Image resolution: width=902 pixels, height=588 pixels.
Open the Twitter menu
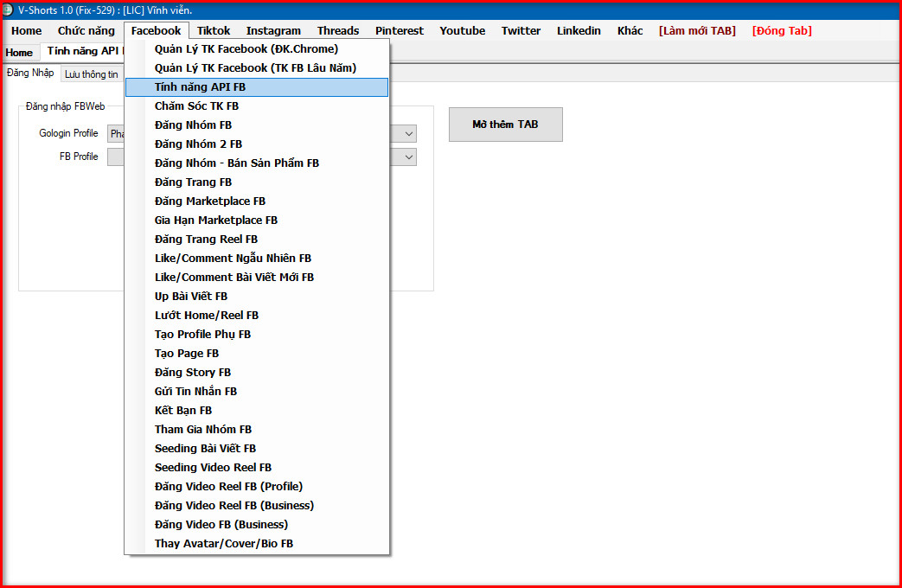tap(521, 30)
